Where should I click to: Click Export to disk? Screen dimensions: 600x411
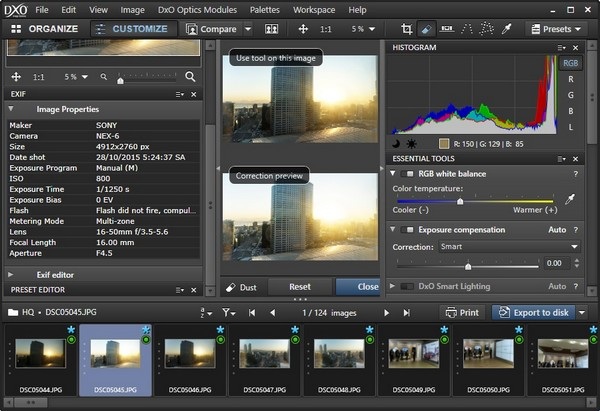(534, 313)
